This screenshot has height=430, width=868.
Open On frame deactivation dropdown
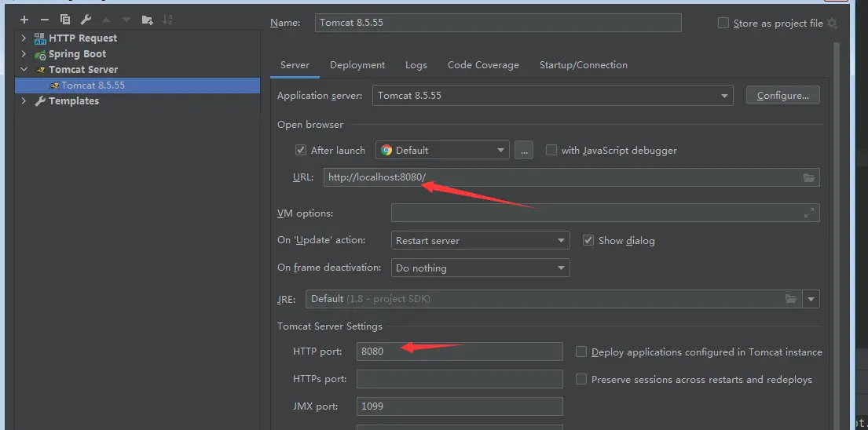(x=481, y=268)
